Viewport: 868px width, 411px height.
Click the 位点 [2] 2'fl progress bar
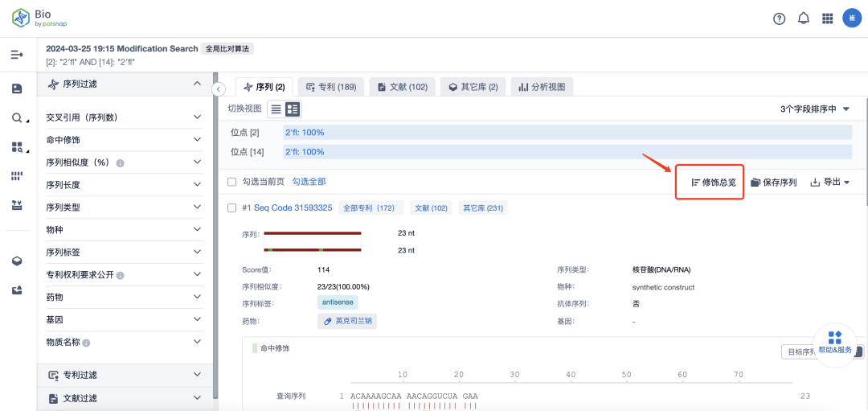(567, 133)
